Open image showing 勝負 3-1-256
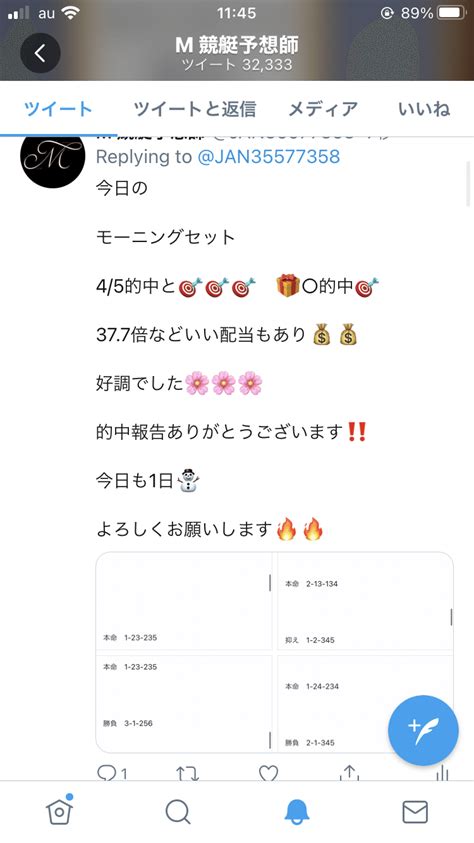This screenshot has width=474, height=843. click(184, 703)
